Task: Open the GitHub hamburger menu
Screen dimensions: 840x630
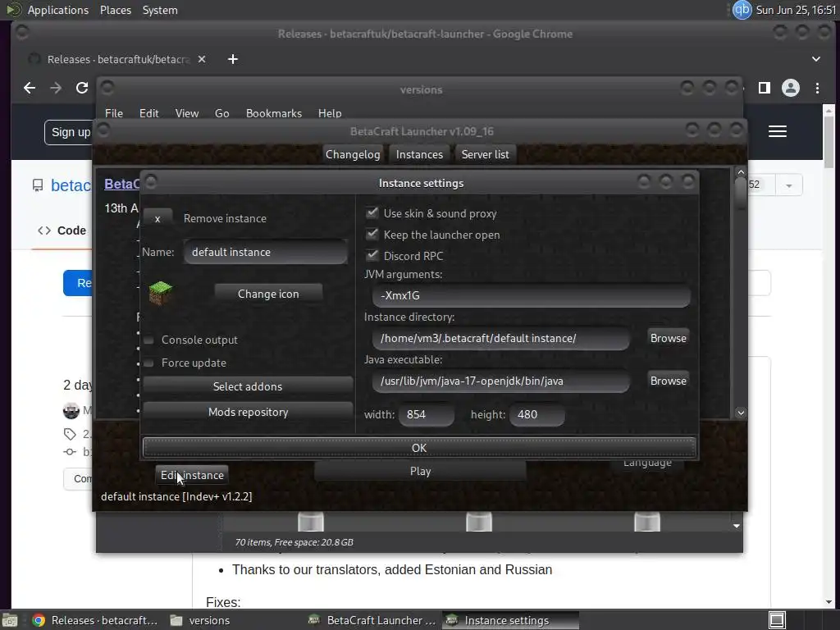Action: point(778,131)
